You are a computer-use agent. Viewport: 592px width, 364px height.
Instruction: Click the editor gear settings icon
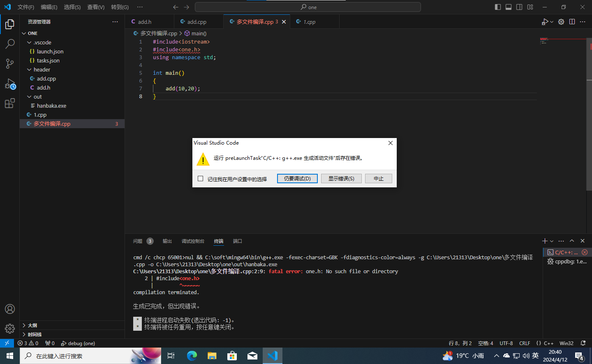[x=561, y=22]
